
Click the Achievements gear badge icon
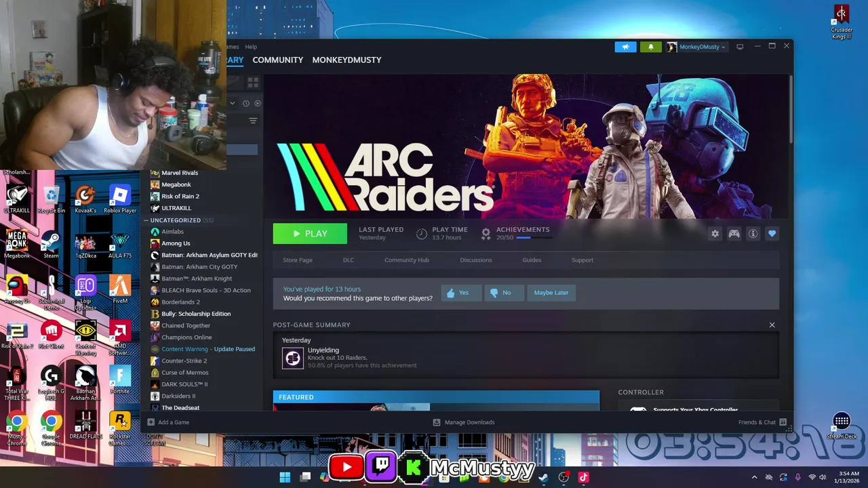click(486, 233)
